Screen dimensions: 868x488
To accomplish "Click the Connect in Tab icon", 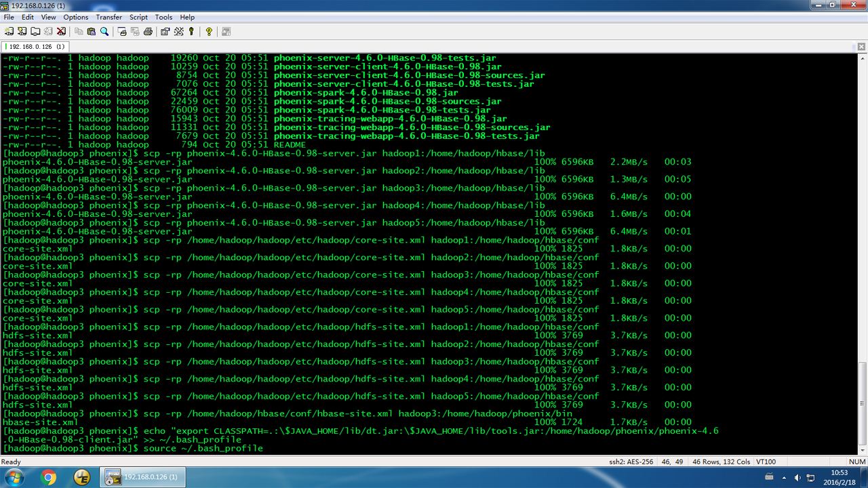I will pos(35,31).
